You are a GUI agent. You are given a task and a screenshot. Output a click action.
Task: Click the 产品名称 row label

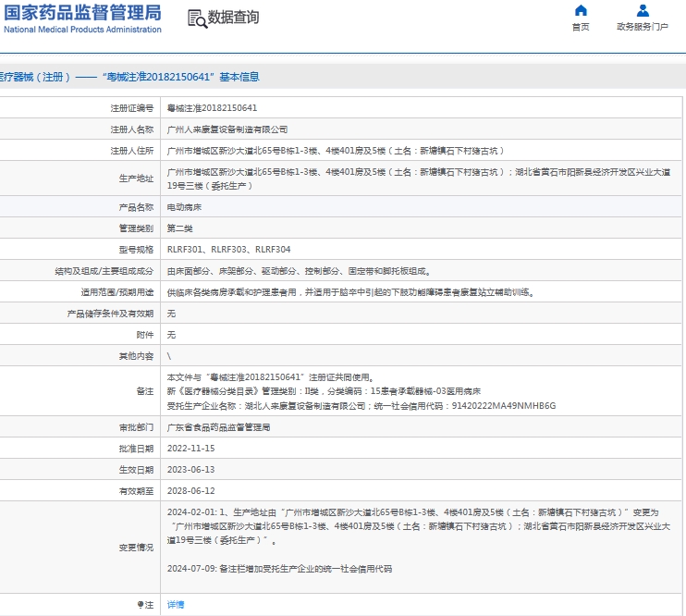tap(136, 207)
